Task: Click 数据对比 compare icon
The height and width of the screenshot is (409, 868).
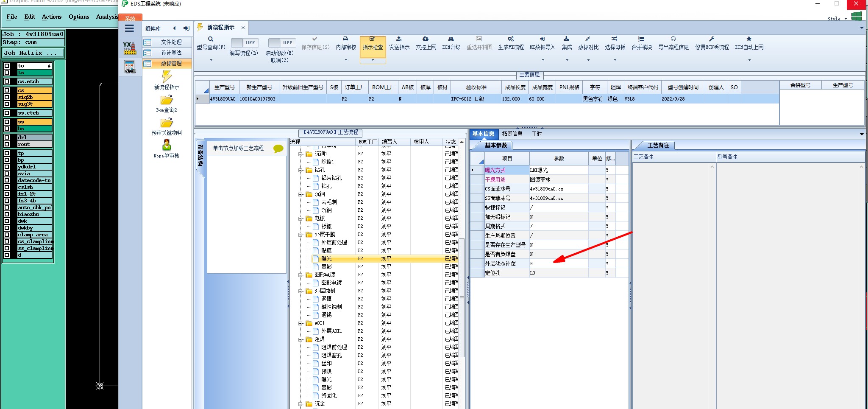Action: [x=588, y=39]
